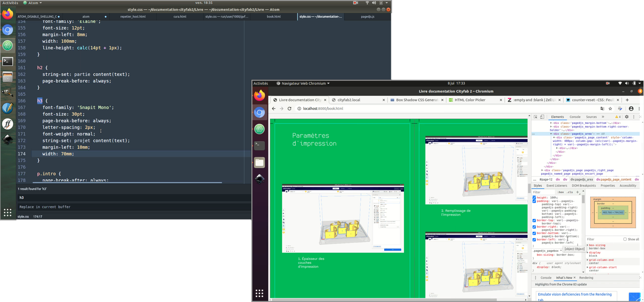This screenshot has width=644, height=302.
Task: Uncheck the height: 100% property checkbox
Action: 534,198
